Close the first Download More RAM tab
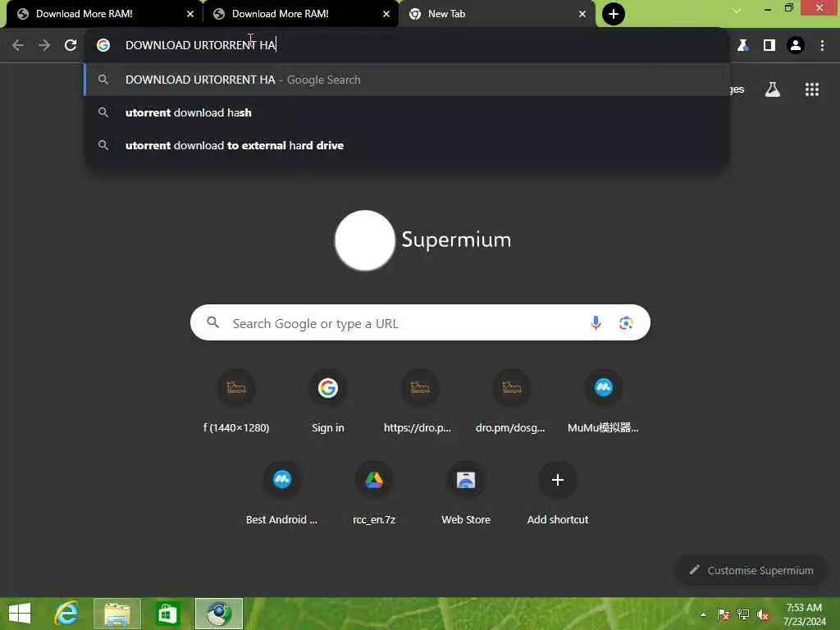 coord(190,14)
